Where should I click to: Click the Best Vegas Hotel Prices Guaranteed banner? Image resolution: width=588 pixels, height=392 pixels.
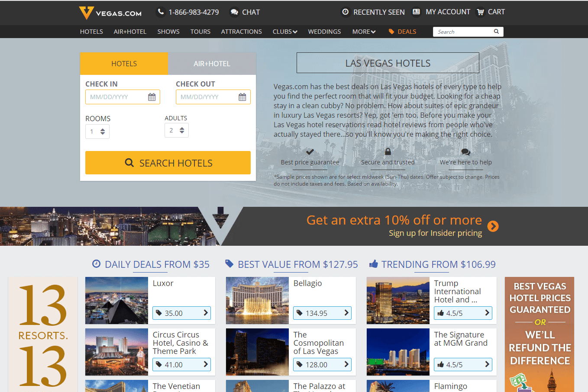tap(540, 334)
